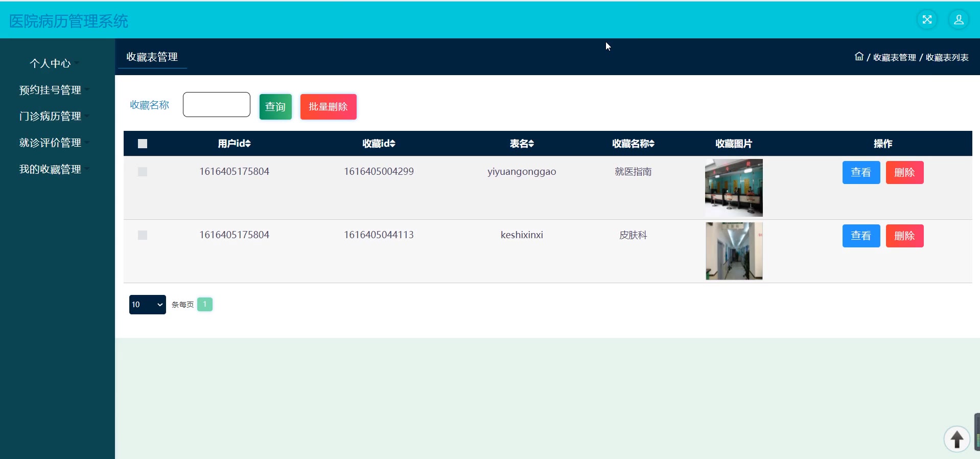Open 门诊病历管理 in the sidebar
The image size is (980, 459).
click(x=50, y=116)
